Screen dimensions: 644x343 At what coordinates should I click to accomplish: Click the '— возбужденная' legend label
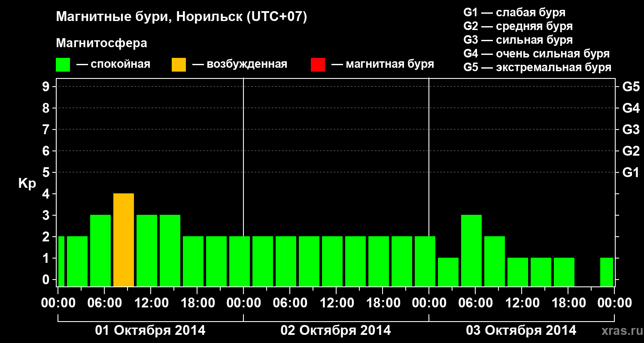click(240, 64)
